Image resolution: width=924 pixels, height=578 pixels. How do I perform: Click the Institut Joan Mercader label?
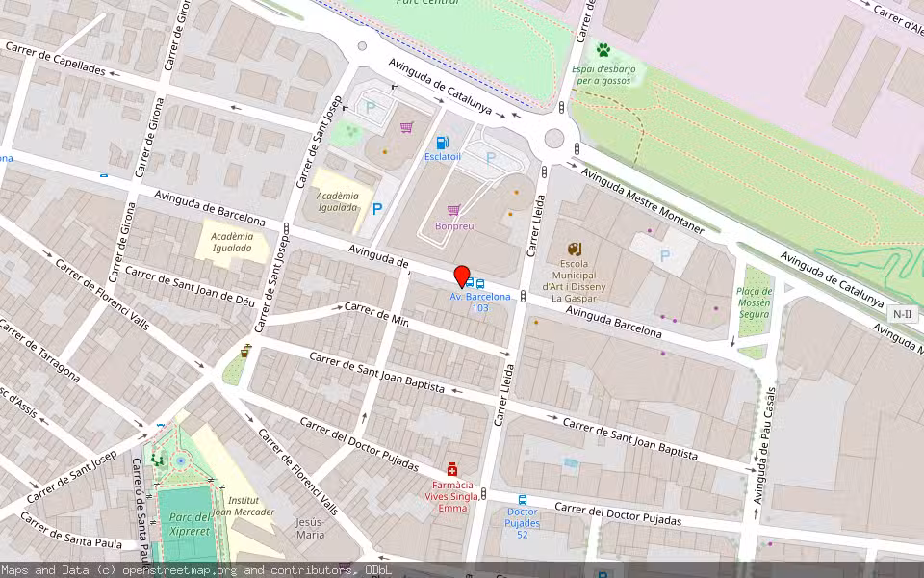pos(243,506)
